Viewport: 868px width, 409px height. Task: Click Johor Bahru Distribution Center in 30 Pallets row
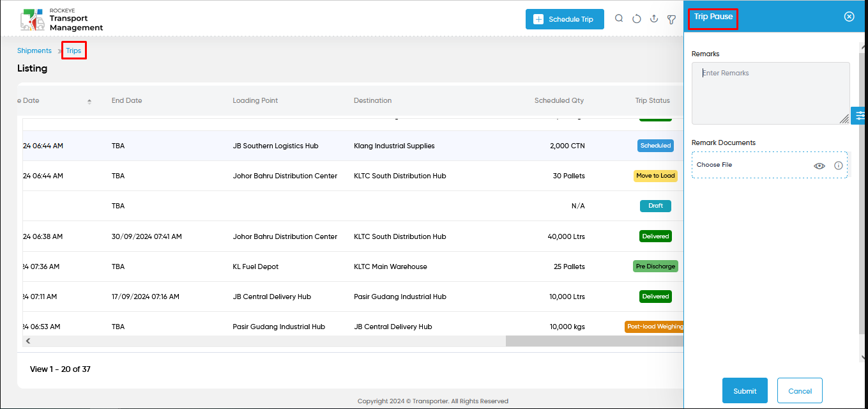tap(285, 176)
